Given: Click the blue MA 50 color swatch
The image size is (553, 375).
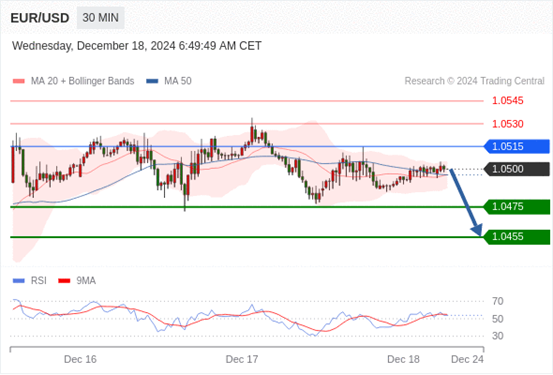Looking at the screenshot, I should (x=152, y=81).
